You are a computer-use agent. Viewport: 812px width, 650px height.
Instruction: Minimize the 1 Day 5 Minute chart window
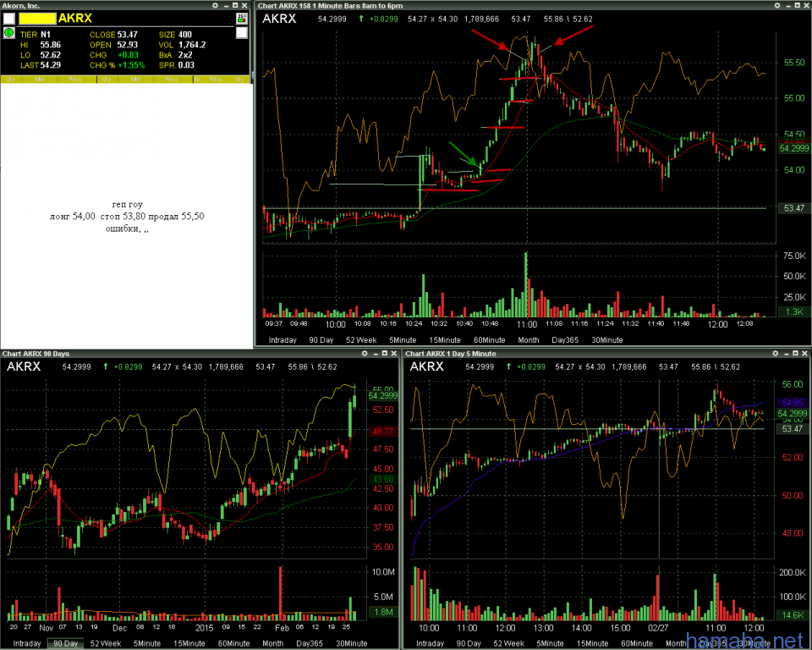tap(786, 353)
